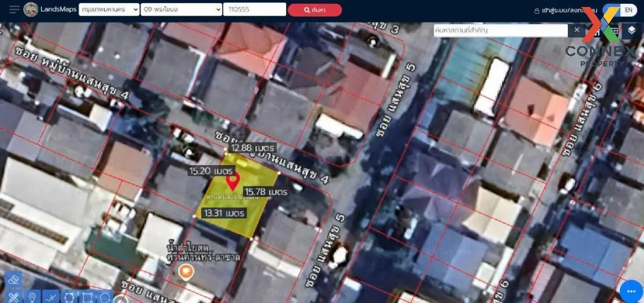Select the location pin marker tool
Viewport: 644px width, 303px height.
point(32,297)
